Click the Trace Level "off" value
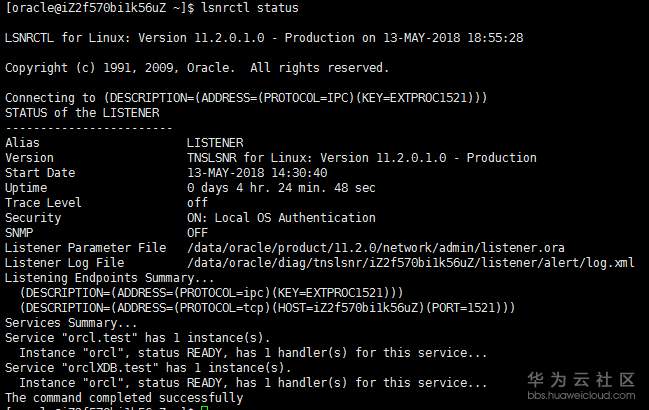Image resolution: width=649 pixels, height=410 pixels. point(197,203)
